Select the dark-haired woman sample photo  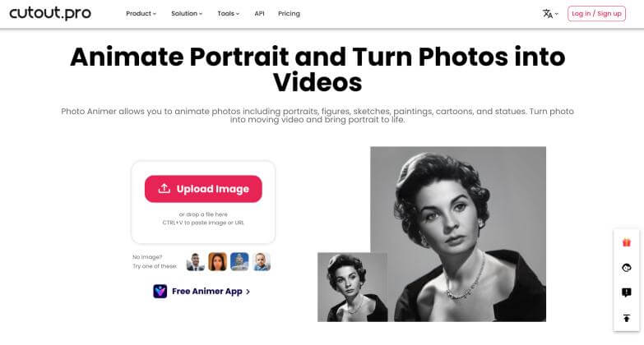(x=217, y=261)
